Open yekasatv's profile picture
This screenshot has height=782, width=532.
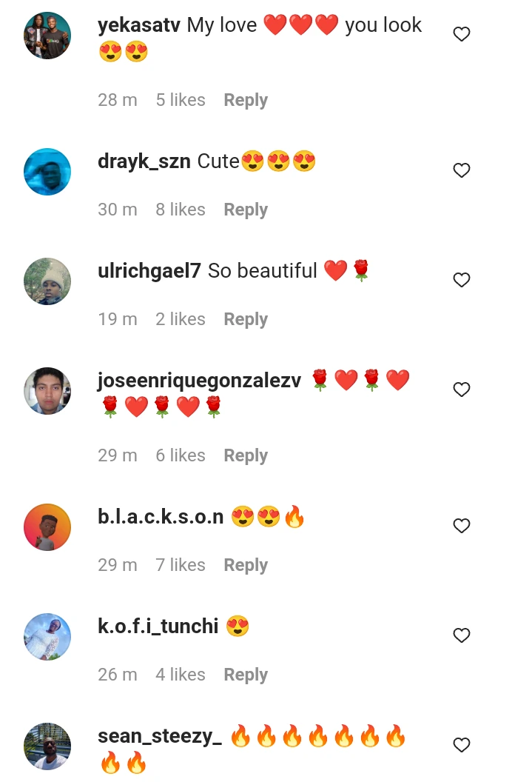point(47,36)
